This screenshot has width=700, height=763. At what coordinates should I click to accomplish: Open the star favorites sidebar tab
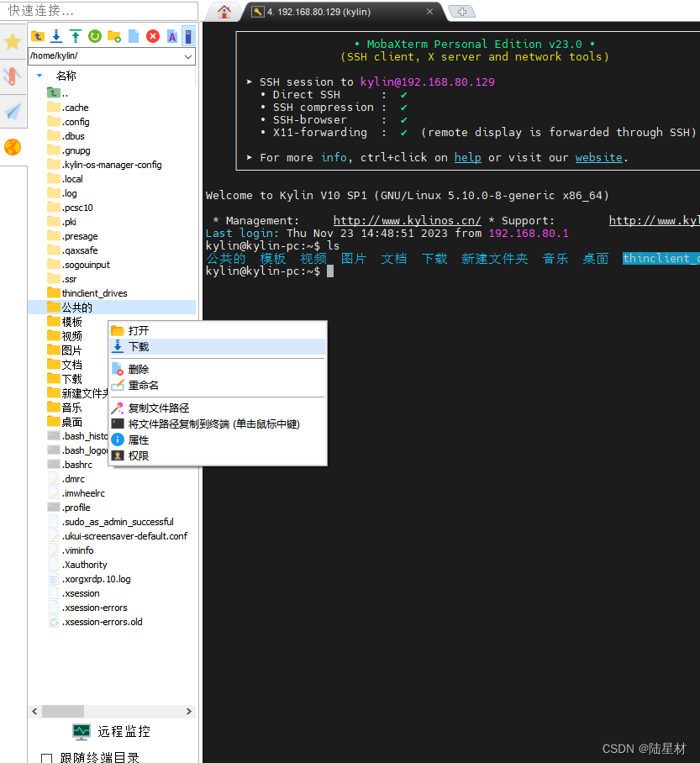click(13, 42)
